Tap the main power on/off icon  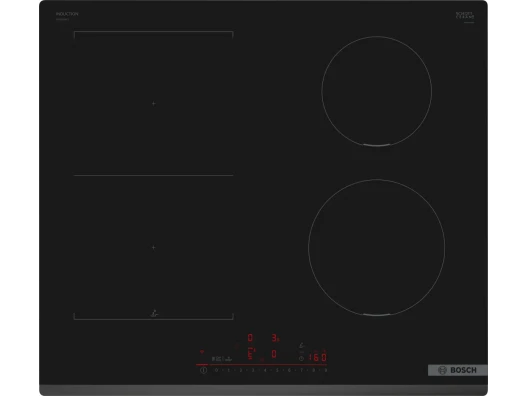coord(203,370)
